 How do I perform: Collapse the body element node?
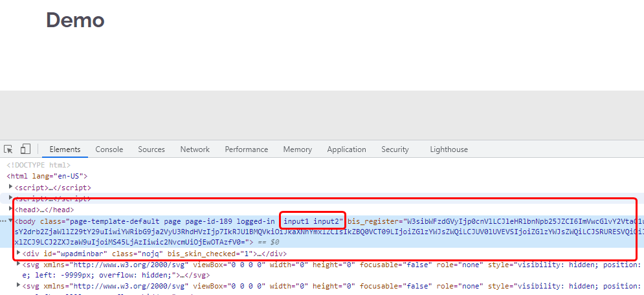11,221
